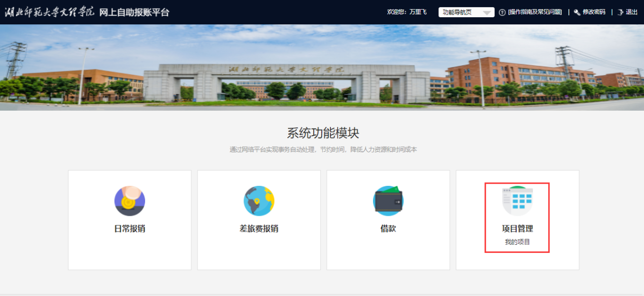Select the 日常报销 module label
Viewport: 644px width, 296px height.
coord(129,229)
